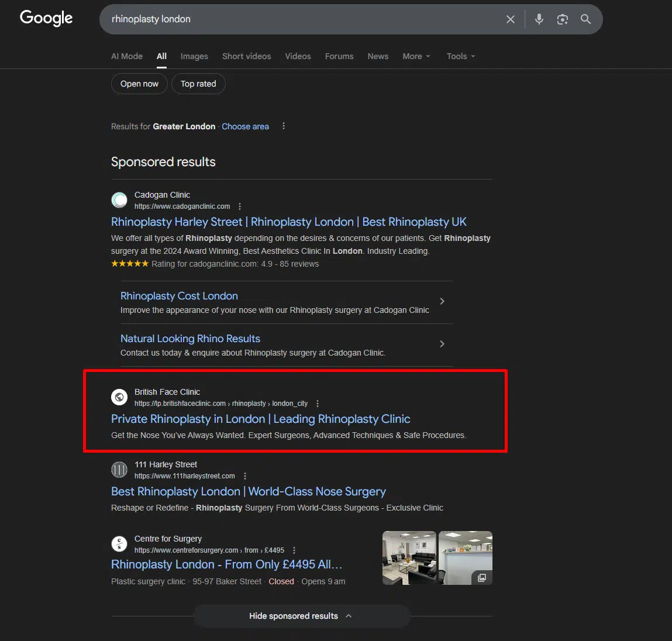Toggle the Open now filter chip
672x641 pixels.
point(139,84)
